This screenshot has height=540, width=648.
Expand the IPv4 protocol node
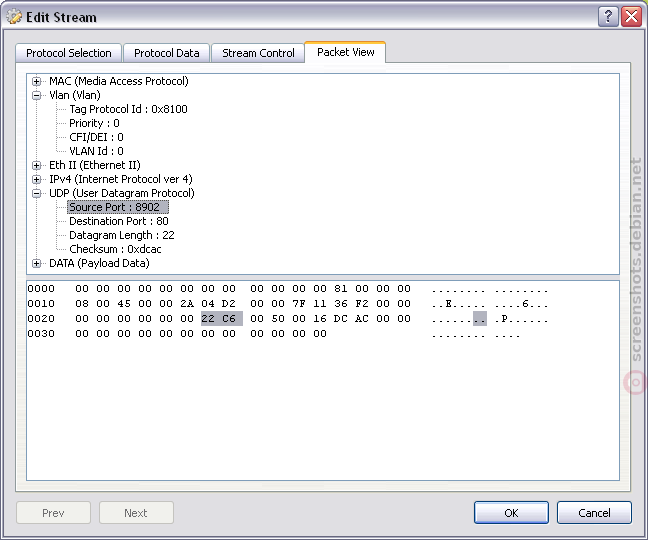36,179
